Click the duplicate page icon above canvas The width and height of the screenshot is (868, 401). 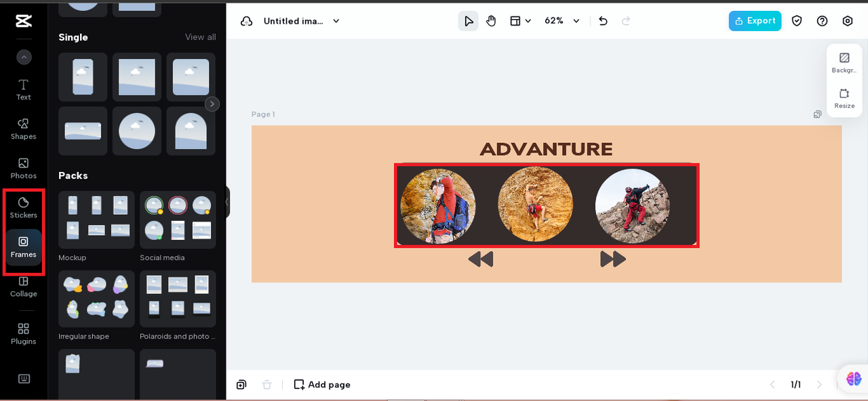[817, 114]
